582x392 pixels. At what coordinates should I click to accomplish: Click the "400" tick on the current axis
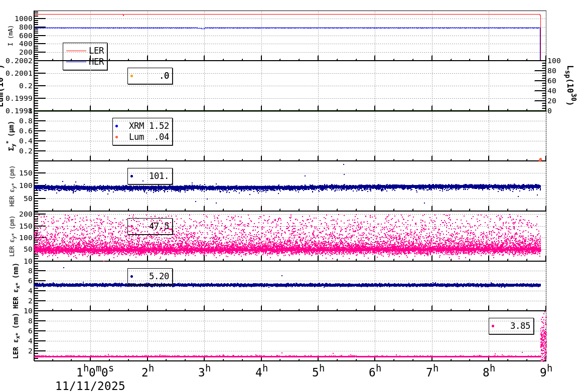click(26, 44)
